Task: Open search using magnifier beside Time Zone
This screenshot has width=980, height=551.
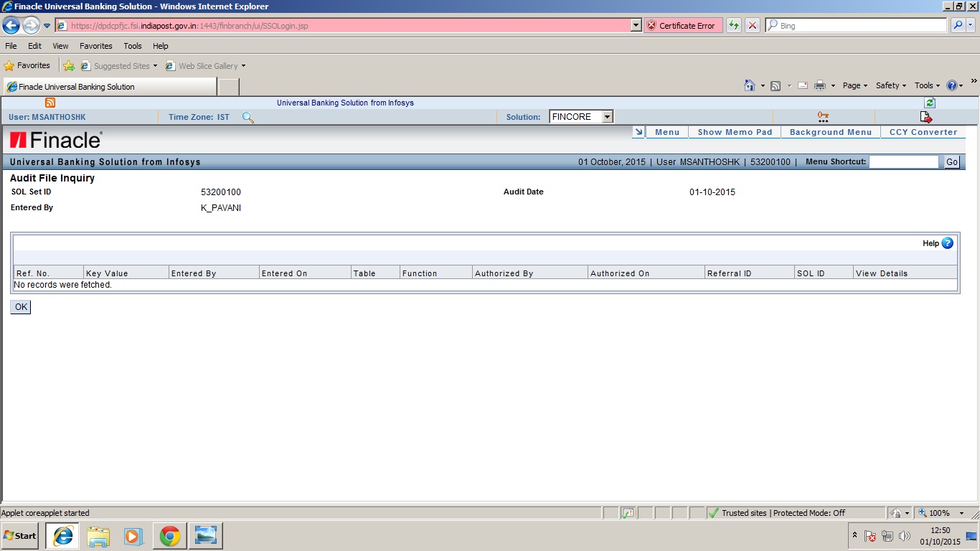Action: click(248, 116)
